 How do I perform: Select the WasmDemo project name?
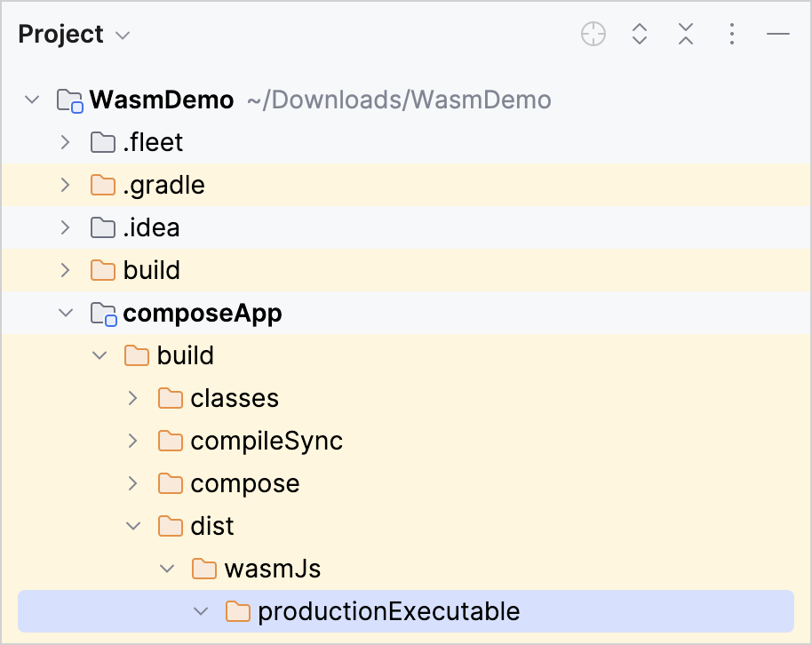coord(162,100)
